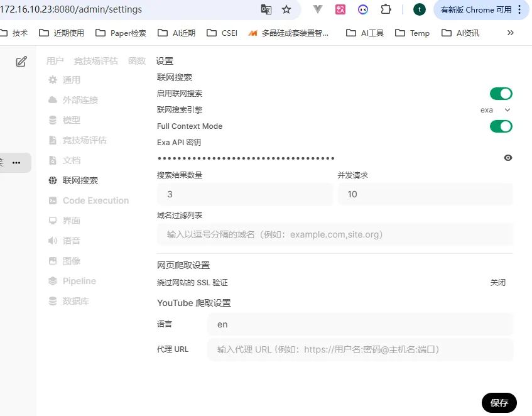Open Pipeline settings section
Screen dimensions: 532x416
pos(72,281)
